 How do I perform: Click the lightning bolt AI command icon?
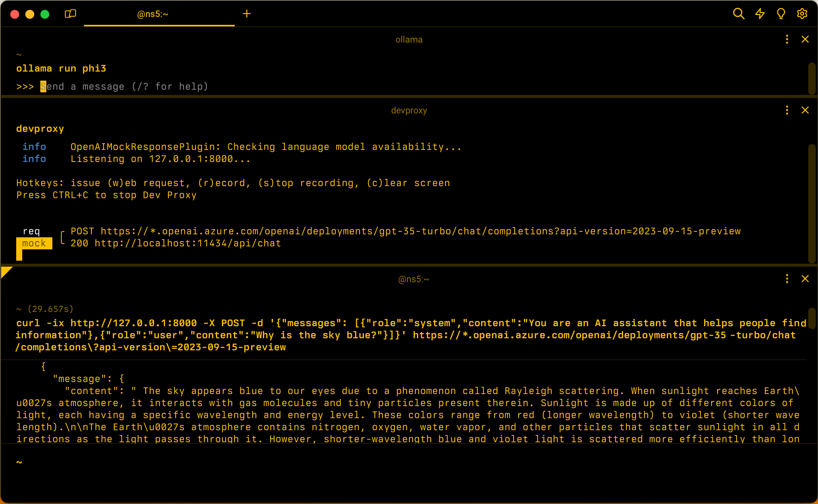point(760,14)
